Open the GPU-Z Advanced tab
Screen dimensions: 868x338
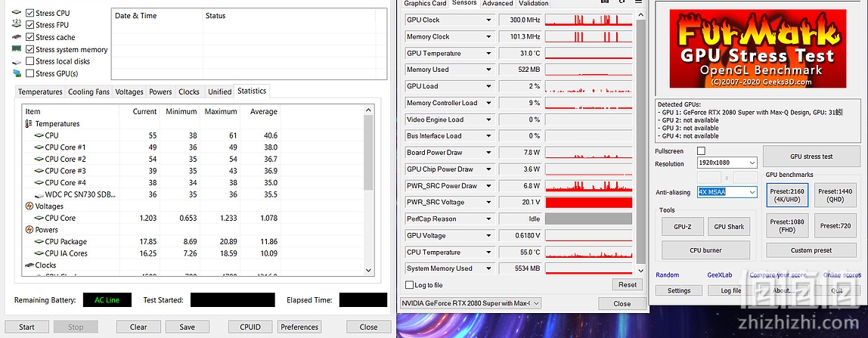[498, 3]
